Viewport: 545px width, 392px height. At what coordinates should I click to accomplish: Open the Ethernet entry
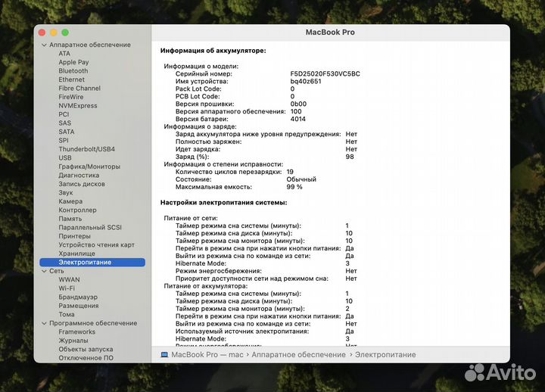[x=72, y=79]
